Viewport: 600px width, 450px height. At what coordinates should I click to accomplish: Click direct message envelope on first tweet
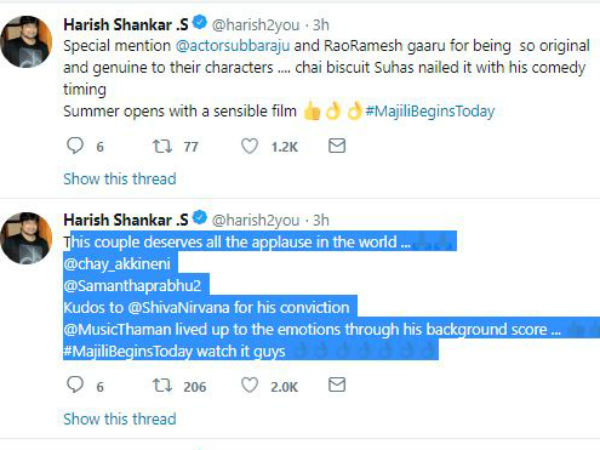(x=338, y=146)
